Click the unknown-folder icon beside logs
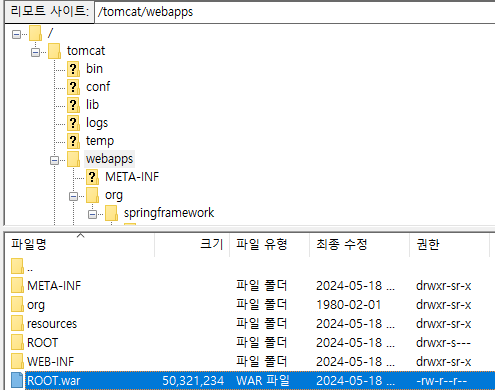 73,123
